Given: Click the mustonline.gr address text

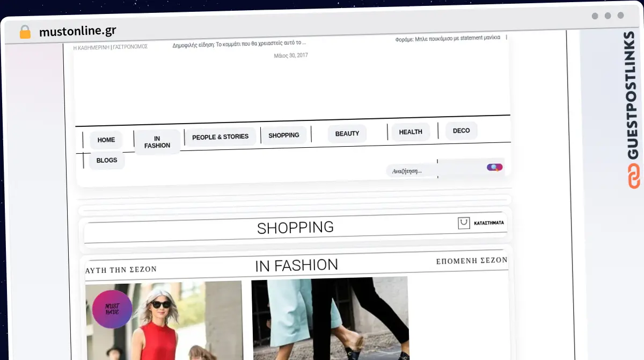Looking at the screenshot, I should pyautogui.click(x=77, y=31).
